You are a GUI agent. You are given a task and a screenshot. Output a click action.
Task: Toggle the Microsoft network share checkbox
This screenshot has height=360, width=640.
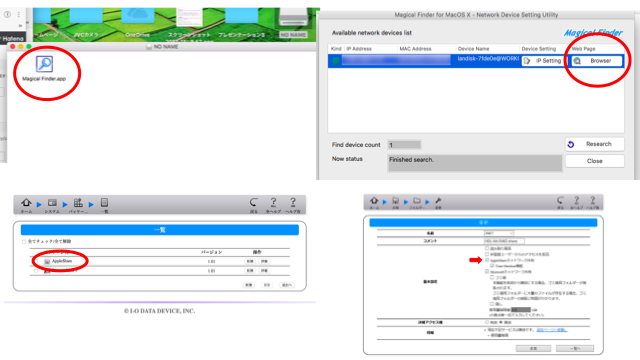click(487, 271)
